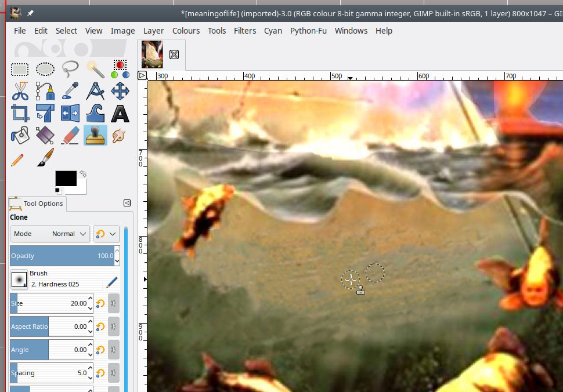Select the Ellipse Select tool

point(45,69)
